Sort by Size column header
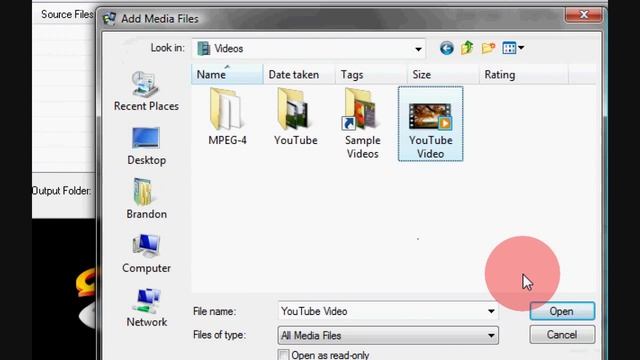 point(443,75)
